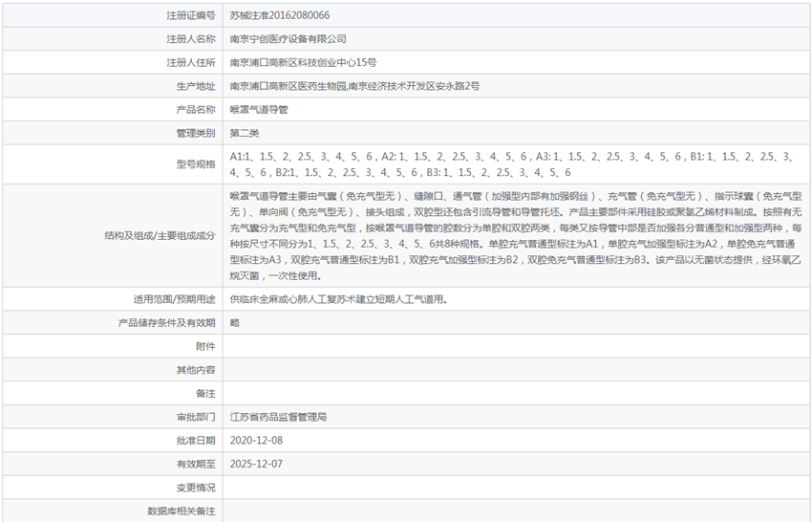The image size is (812, 522).
Task: Select the 管理类别 label
Action: pos(196,133)
